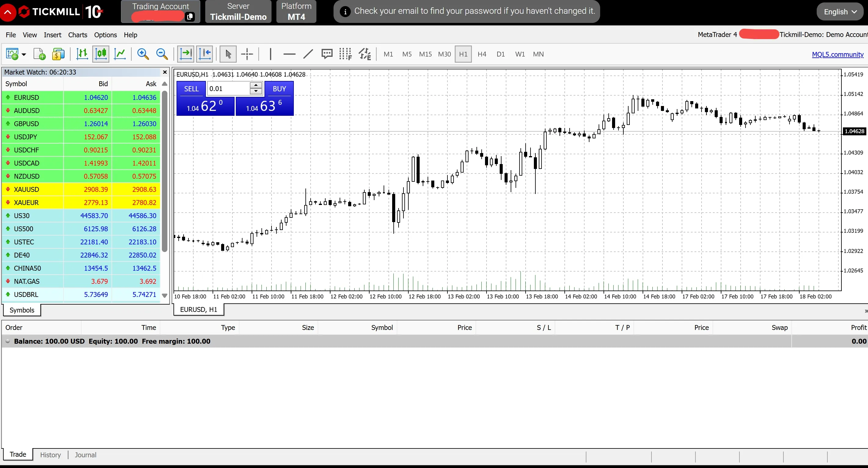Select the cursor pointer tool
This screenshot has height=468, width=868.
[x=228, y=54]
